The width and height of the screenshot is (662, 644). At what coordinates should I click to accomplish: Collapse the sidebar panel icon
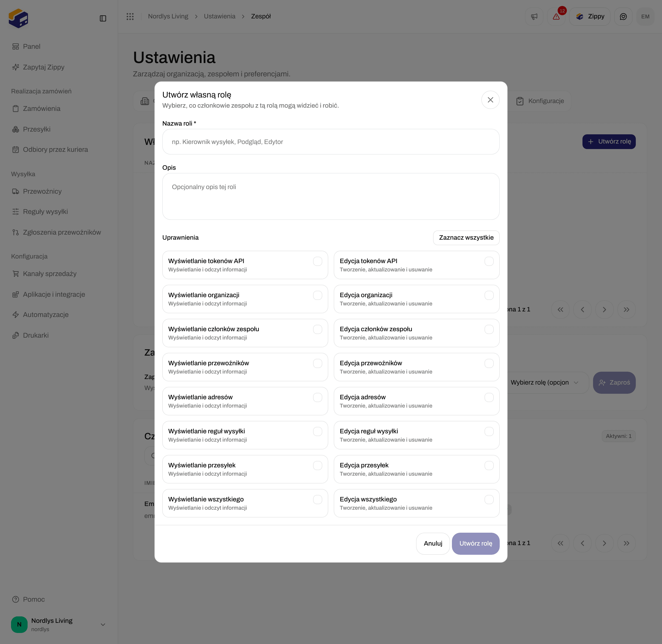(x=103, y=18)
